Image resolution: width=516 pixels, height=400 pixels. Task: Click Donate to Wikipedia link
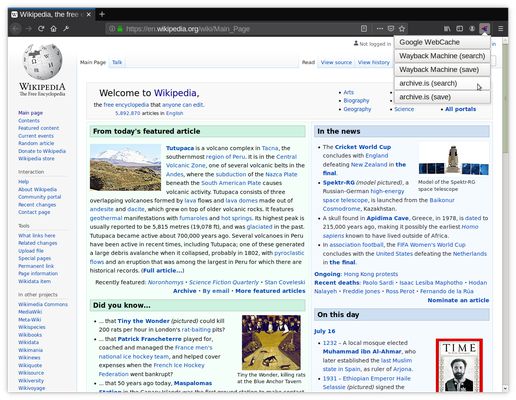(42, 151)
